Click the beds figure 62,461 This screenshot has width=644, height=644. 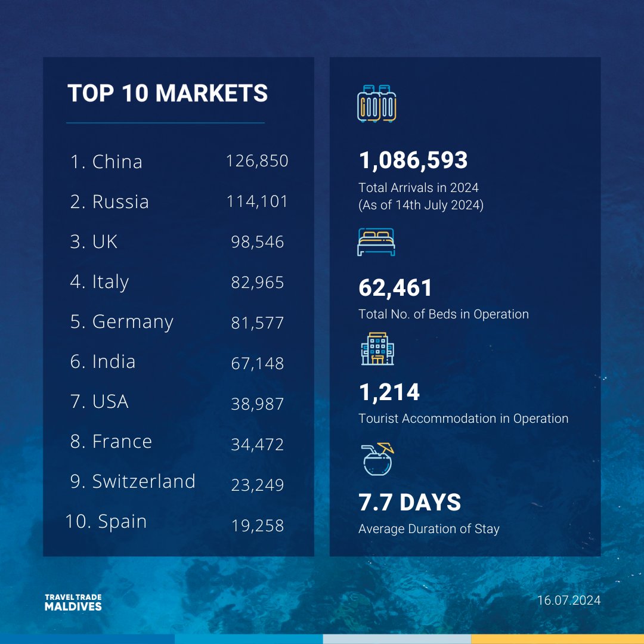coord(395,288)
